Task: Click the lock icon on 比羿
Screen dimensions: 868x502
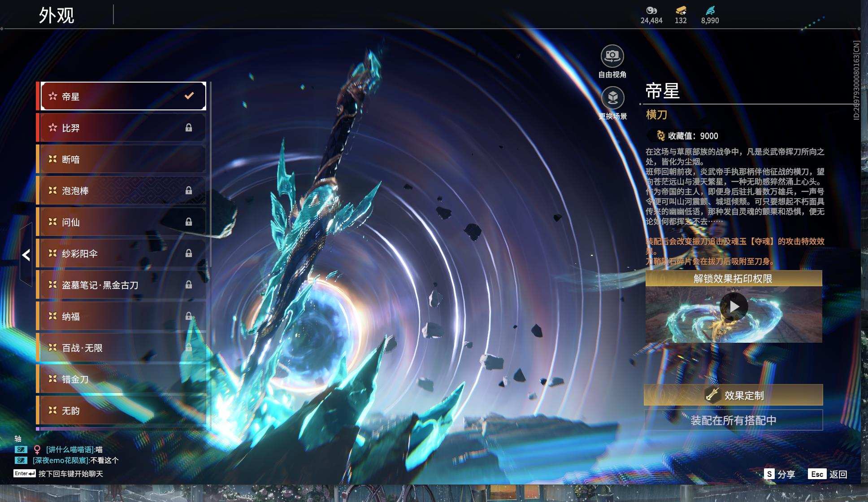Action: [189, 128]
